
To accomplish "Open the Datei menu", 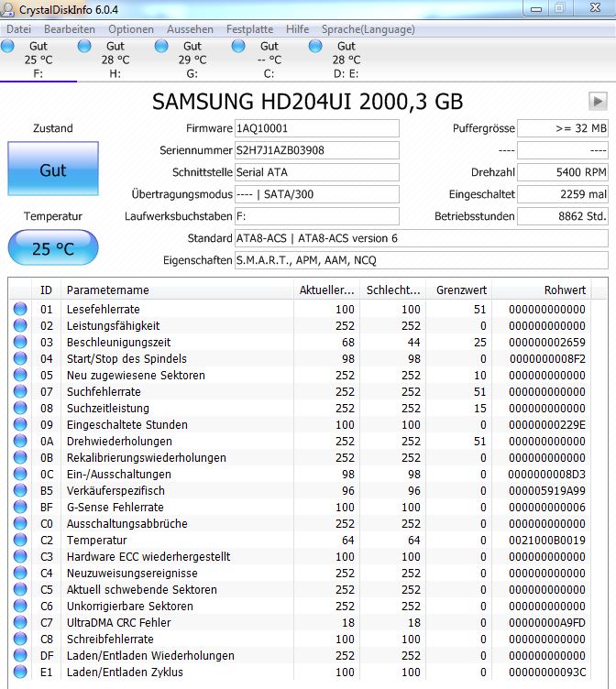I will point(19,29).
